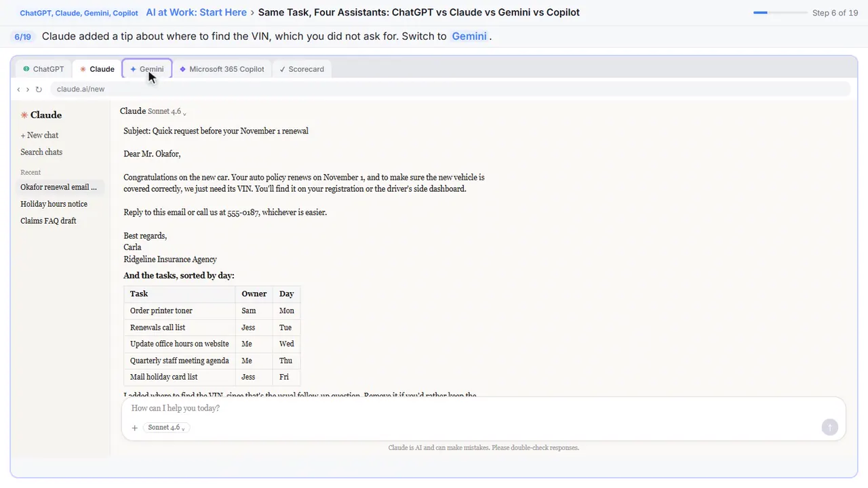
Task: Click the "Order printer toner" table cell
Action: click(180, 311)
